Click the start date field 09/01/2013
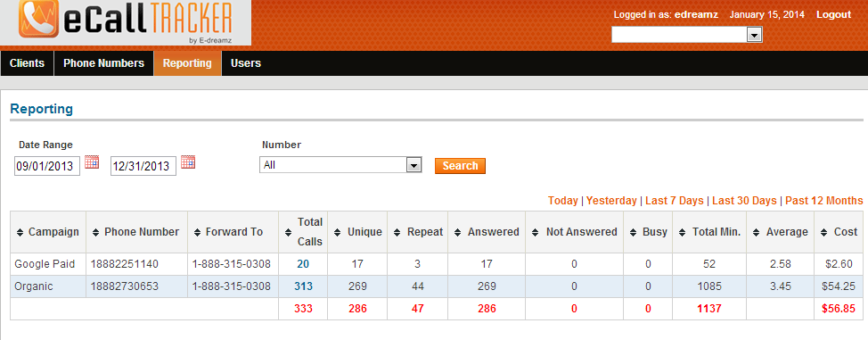The height and width of the screenshot is (340, 868). pos(47,166)
